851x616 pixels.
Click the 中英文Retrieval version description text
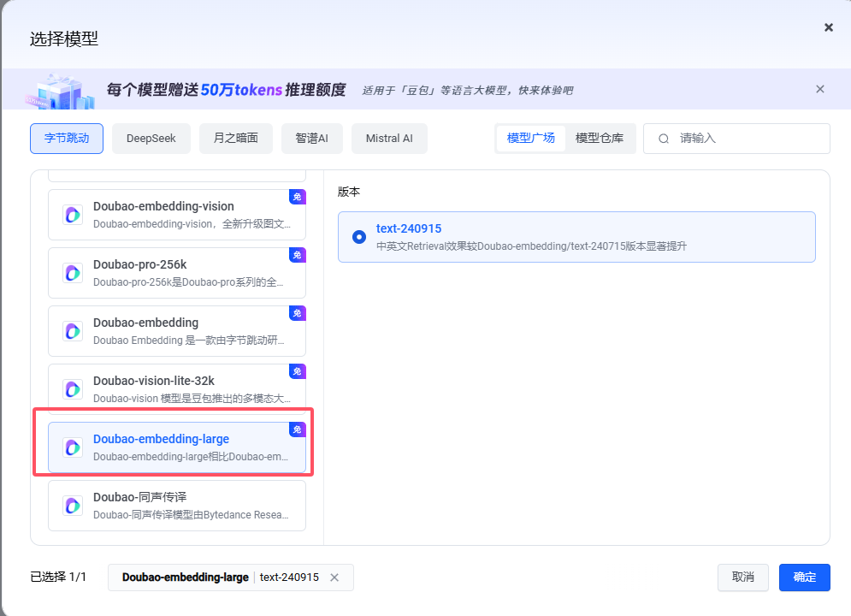click(x=531, y=246)
